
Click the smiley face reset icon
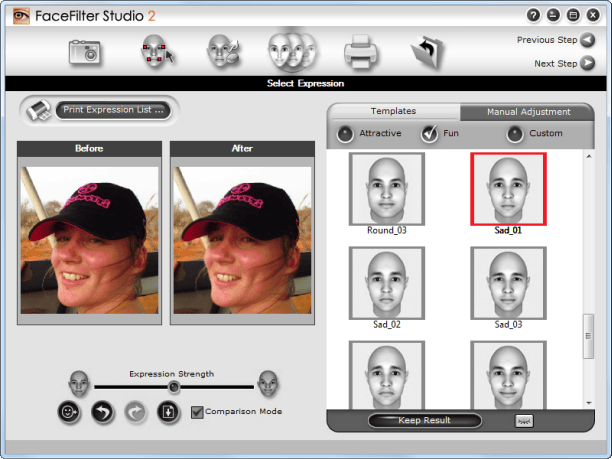click(69, 411)
